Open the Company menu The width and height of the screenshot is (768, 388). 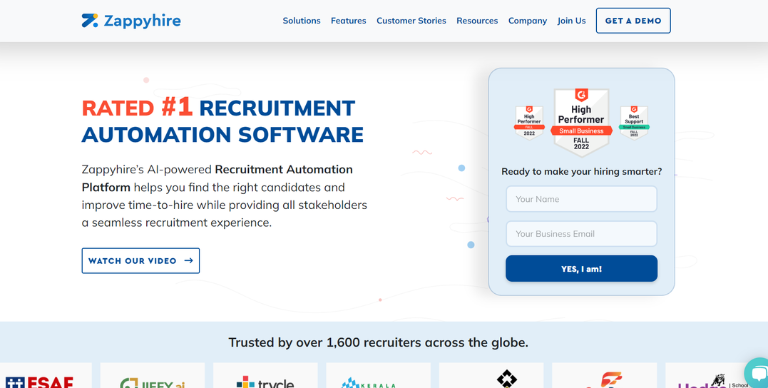tap(528, 21)
